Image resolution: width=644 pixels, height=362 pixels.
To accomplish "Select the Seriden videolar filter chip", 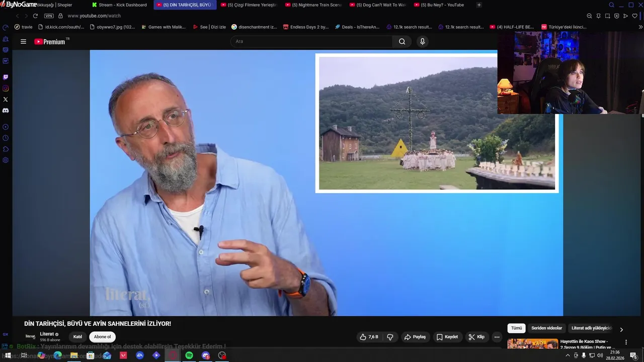I will point(546,328).
